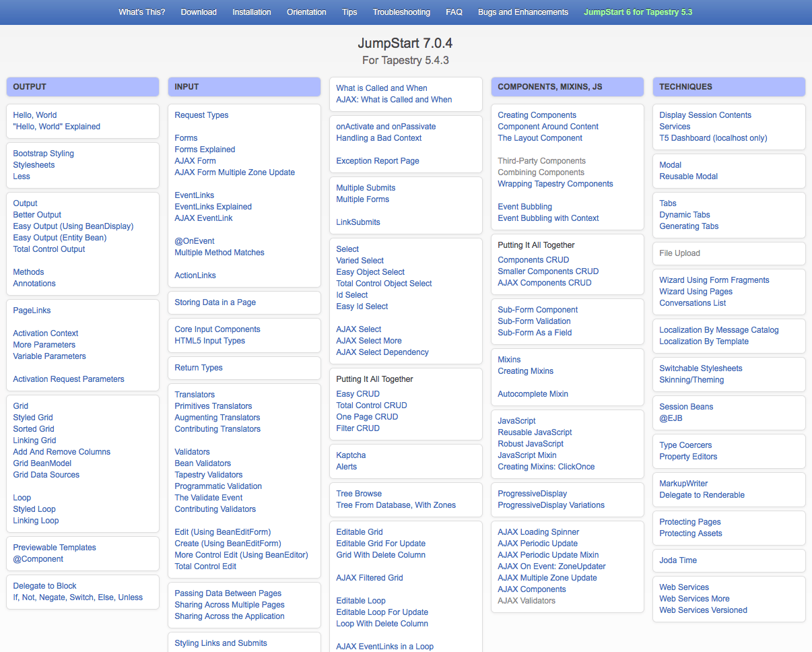Open Augmenting Translators link
812x652 pixels.
pos(217,418)
